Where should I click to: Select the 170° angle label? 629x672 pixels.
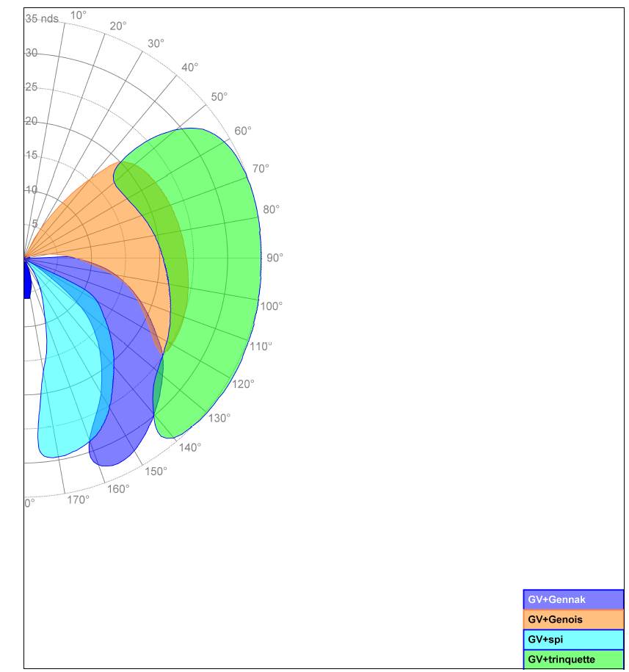78,500
